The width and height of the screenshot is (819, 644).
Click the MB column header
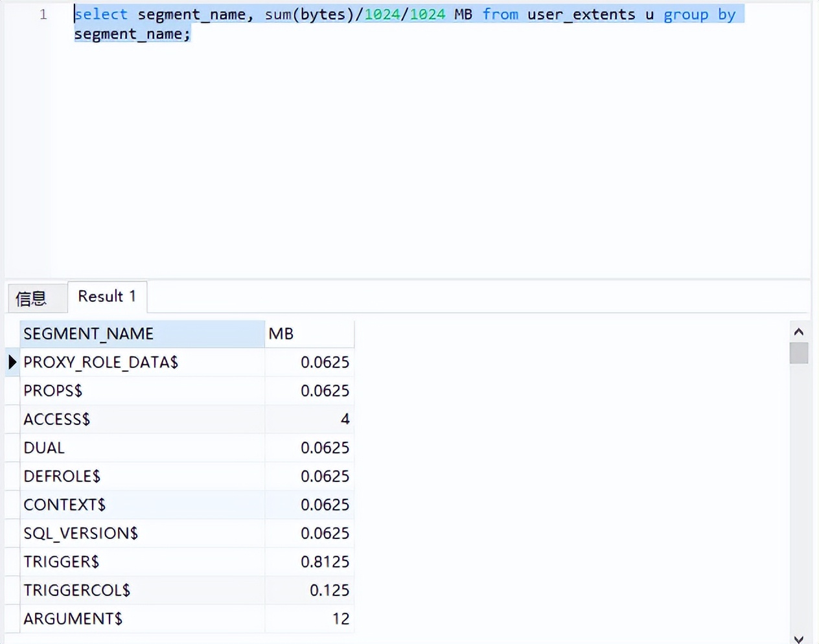click(x=309, y=334)
